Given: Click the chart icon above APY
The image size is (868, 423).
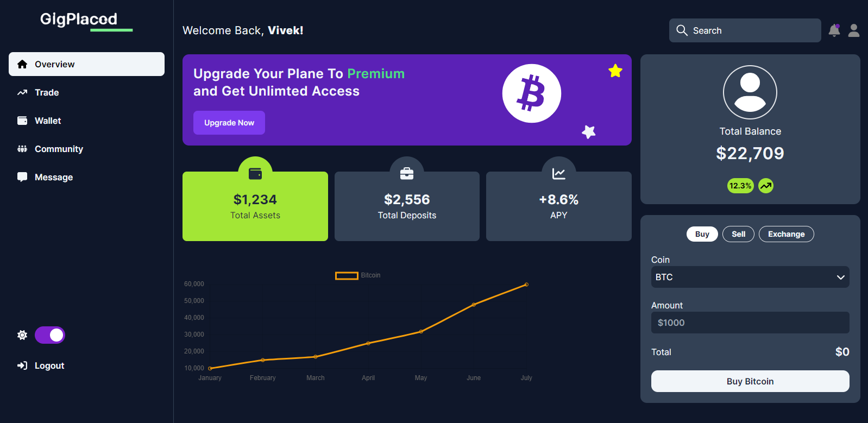Looking at the screenshot, I should coord(558,174).
